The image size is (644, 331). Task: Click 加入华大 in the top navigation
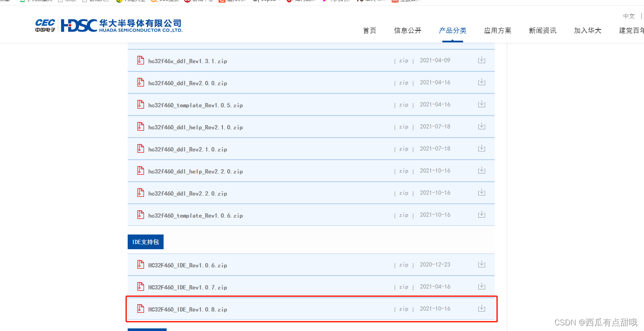coord(587,30)
